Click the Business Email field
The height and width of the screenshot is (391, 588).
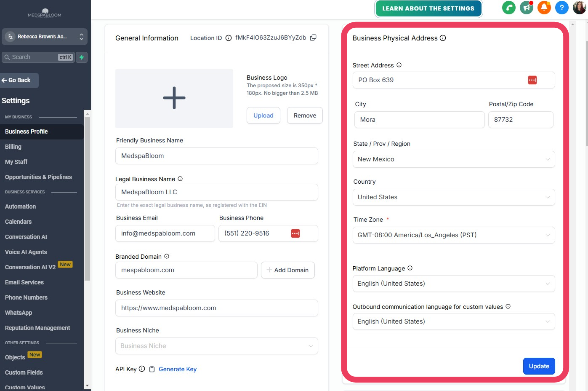pyautogui.click(x=165, y=233)
